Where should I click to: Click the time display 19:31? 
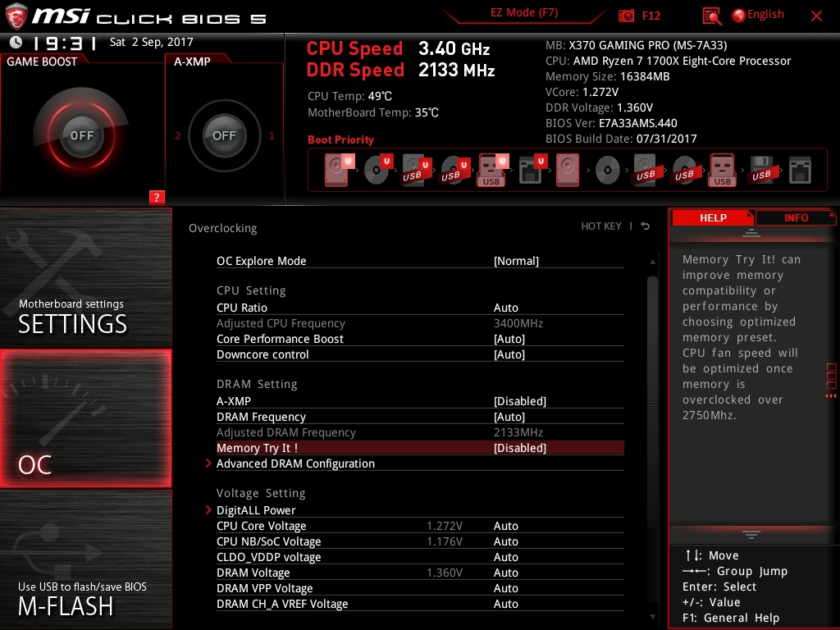tap(65, 43)
